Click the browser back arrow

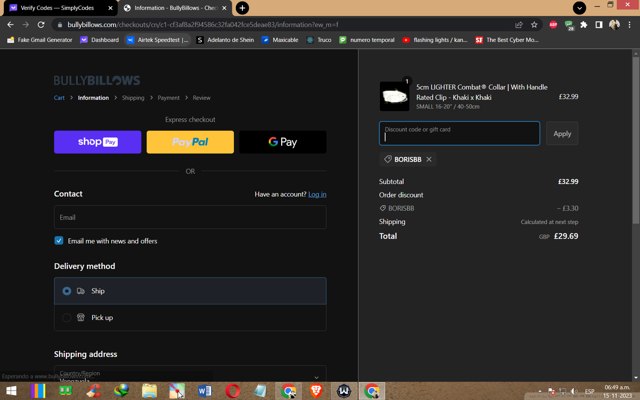(x=10, y=24)
